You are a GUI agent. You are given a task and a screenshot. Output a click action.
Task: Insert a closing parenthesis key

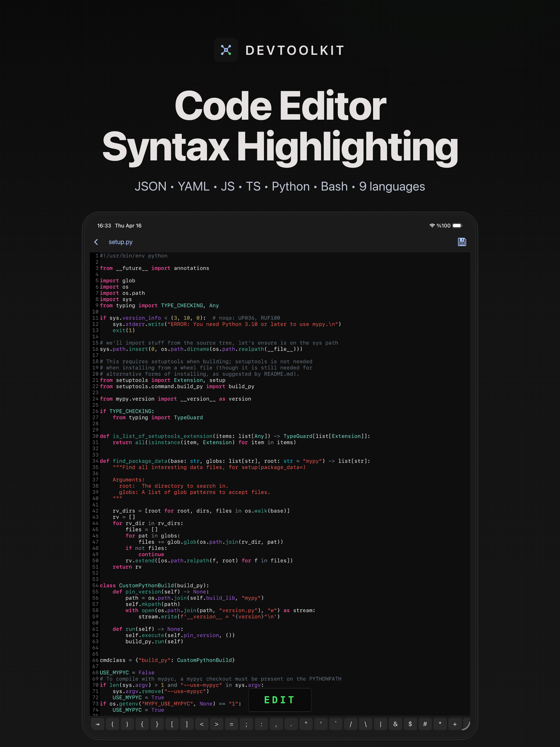pos(127,724)
